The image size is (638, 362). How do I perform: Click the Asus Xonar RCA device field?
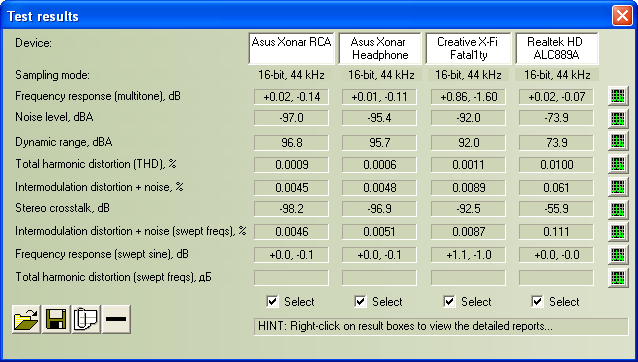pos(291,48)
